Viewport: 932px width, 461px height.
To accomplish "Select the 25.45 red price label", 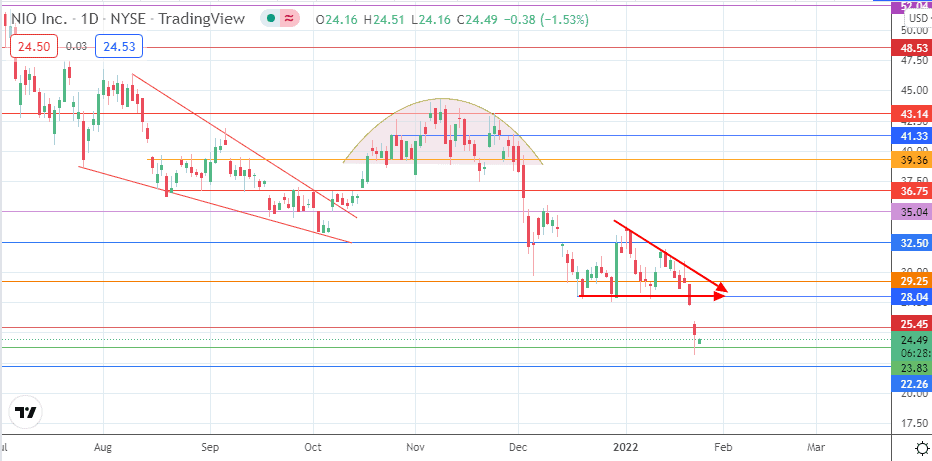I will pyautogui.click(x=912, y=324).
